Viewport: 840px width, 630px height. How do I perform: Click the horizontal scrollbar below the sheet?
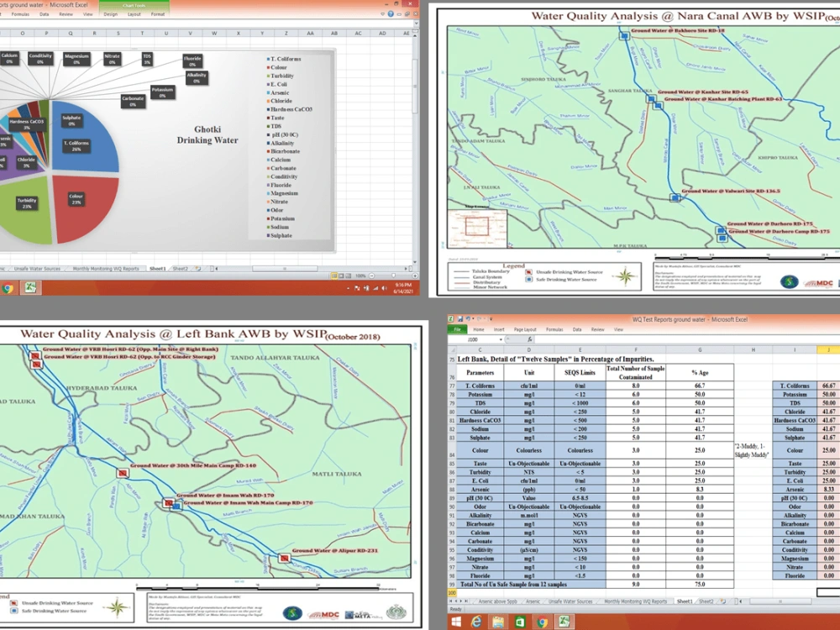tap(780, 601)
